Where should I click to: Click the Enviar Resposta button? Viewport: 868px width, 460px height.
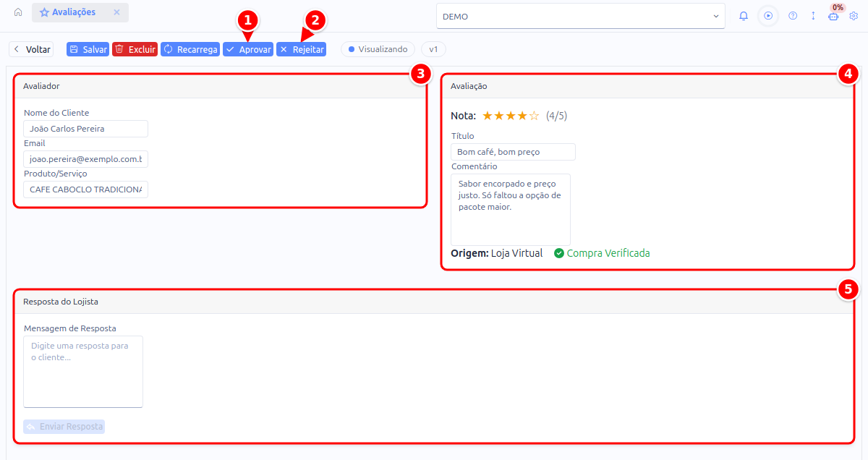coord(64,427)
